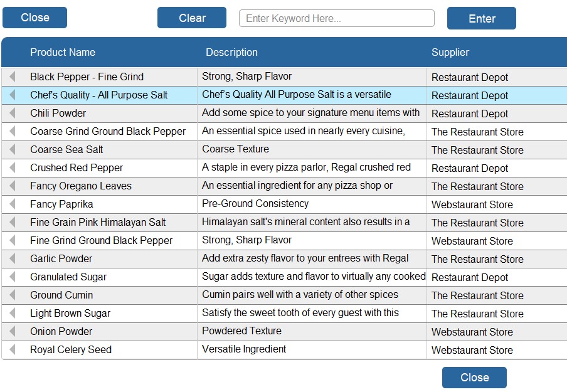
Task: Click the arrow icon next to Garlic Powder
Action: coord(12,258)
